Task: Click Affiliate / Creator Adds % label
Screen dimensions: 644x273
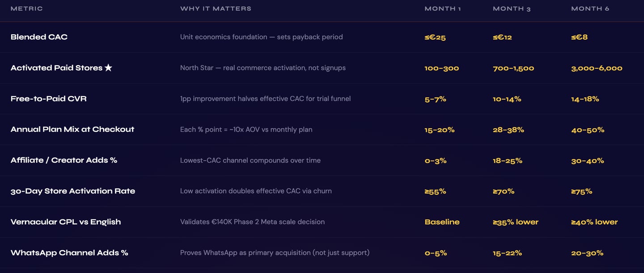Action: [64, 160]
